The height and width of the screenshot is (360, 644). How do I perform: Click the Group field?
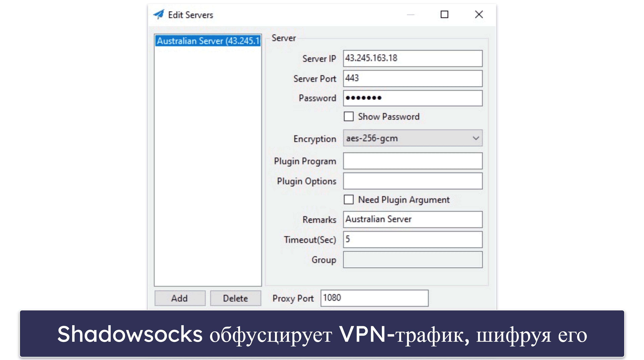coord(413,260)
